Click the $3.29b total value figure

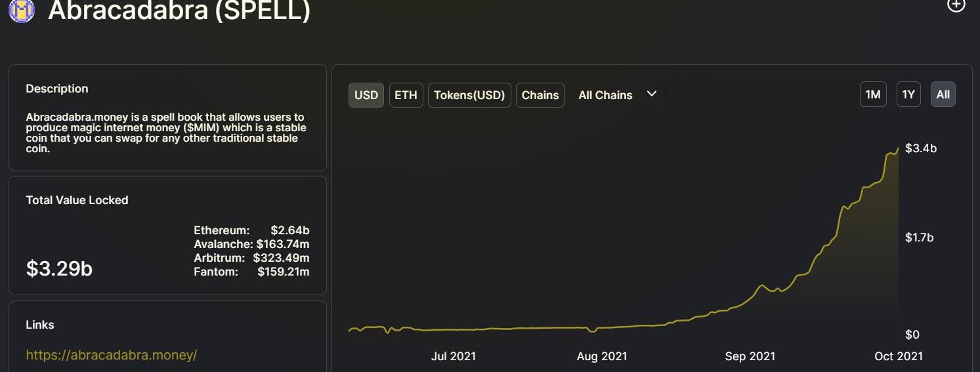pyautogui.click(x=59, y=268)
